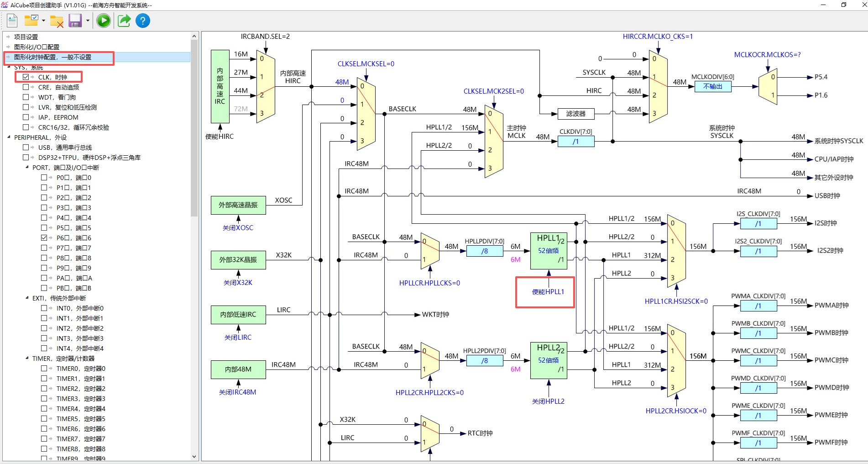Viewport: 868px width, 464px height.
Task: Click the purple save disk icon
Action: pos(75,21)
